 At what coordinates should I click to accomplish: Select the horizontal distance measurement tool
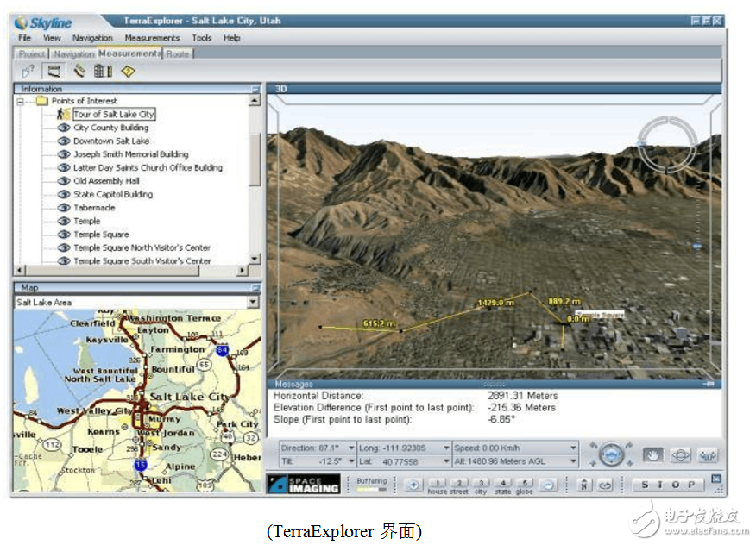tap(54, 72)
